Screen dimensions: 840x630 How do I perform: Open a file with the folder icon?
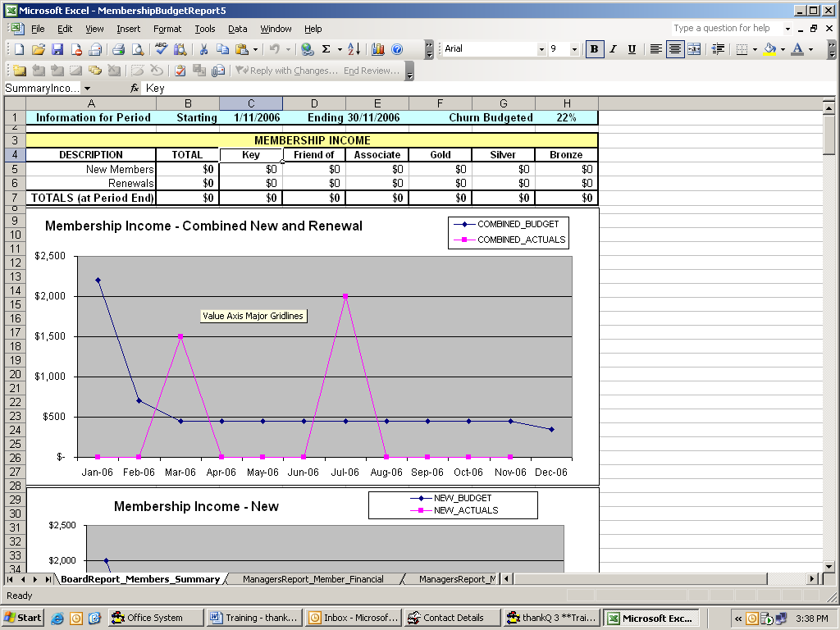tap(38, 49)
